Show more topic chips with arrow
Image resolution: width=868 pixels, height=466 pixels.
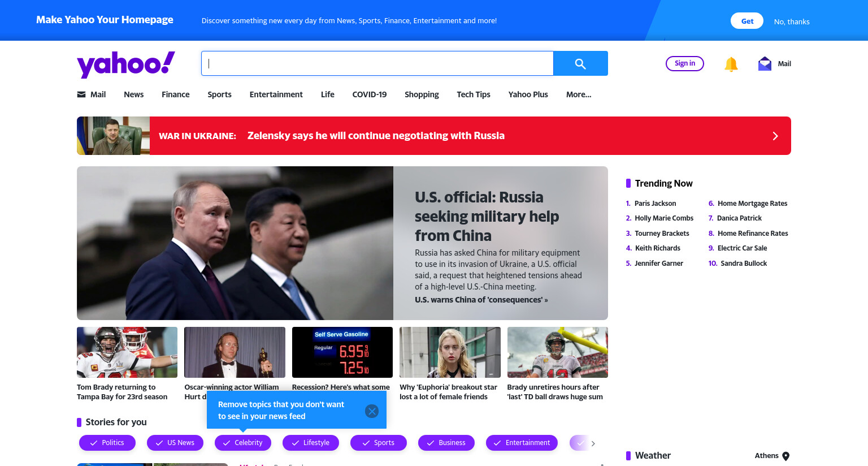593,443
